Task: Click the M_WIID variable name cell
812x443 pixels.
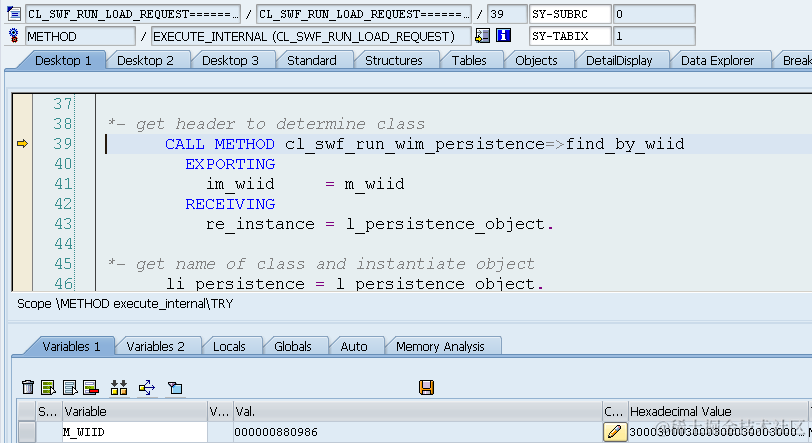Action: (135, 432)
